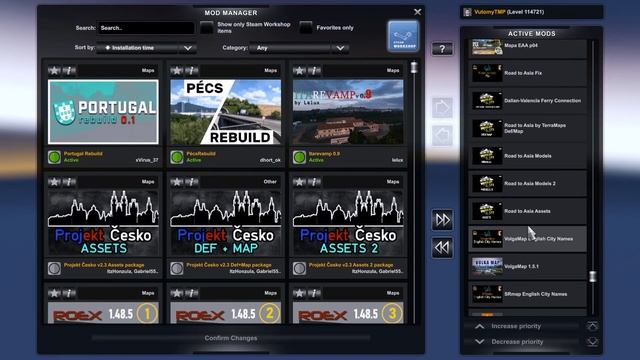Select Dalian-Valencia Ferry Connection active mod
The height and width of the screenshot is (360, 640).
[527, 101]
